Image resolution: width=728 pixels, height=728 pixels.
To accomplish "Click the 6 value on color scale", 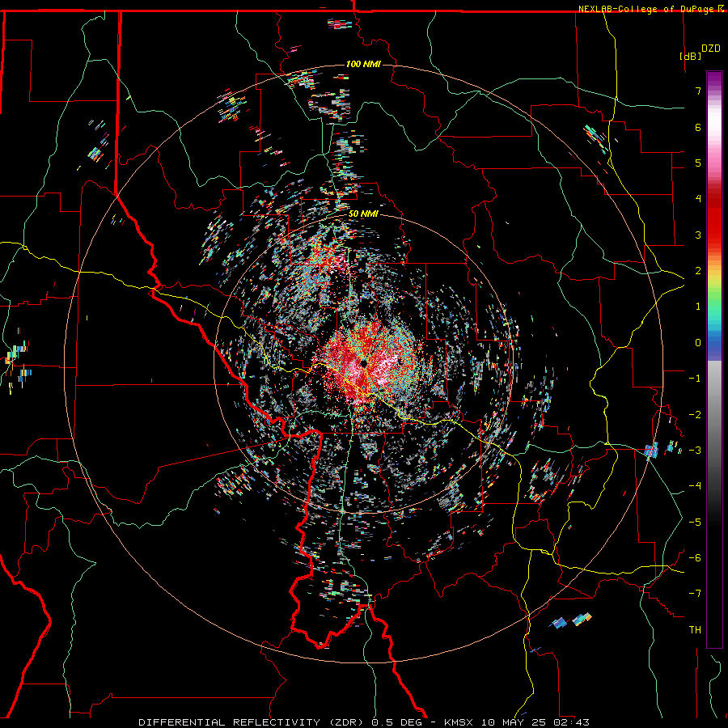I will 698,128.
